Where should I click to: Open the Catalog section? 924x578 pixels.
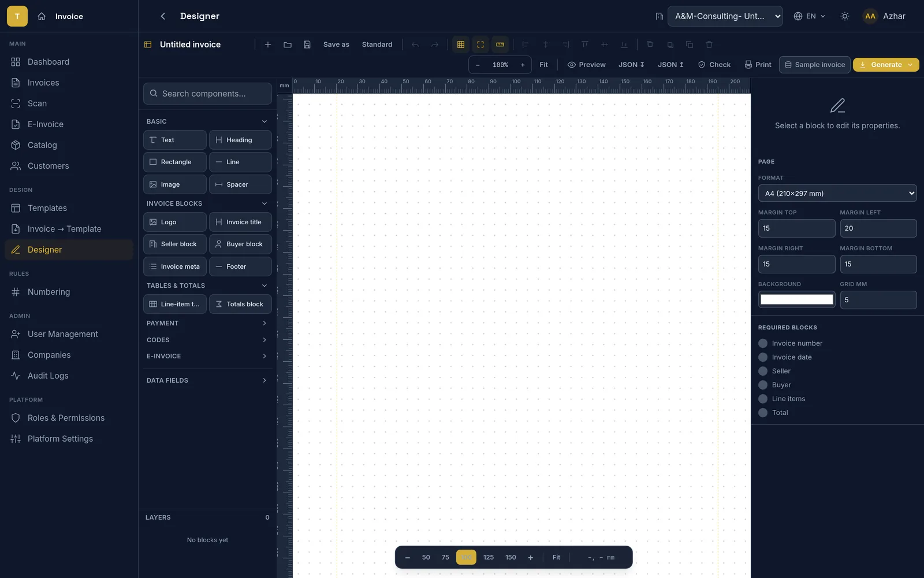(x=69, y=145)
